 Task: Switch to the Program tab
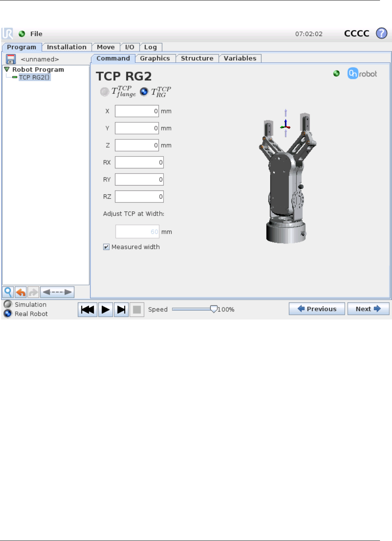22,47
